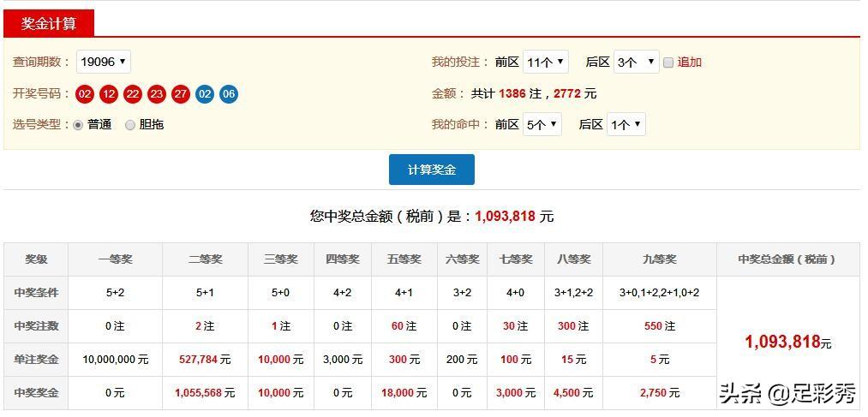Click the 中奖总金额（税前） column header
The width and height of the screenshot is (868, 417).
point(788,259)
